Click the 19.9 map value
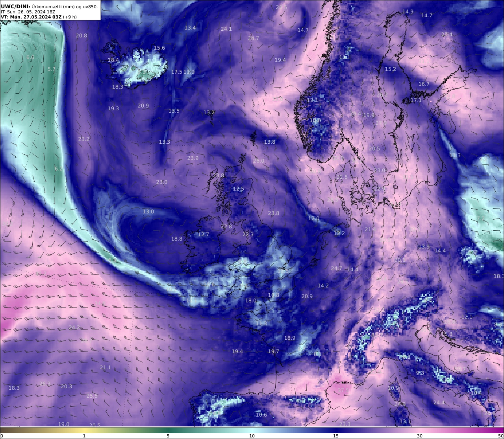The width and height of the screenshot is (504, 439). [369, 115]
